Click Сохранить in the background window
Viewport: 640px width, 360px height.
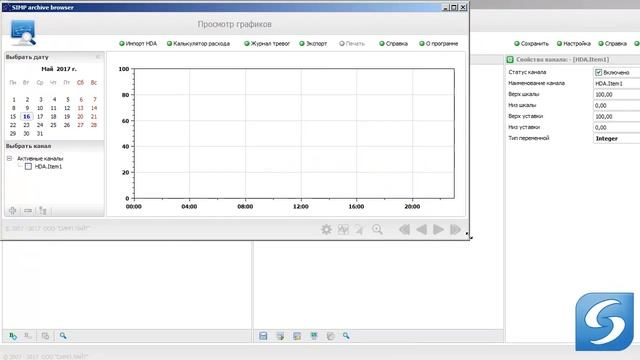coord(531,44)
